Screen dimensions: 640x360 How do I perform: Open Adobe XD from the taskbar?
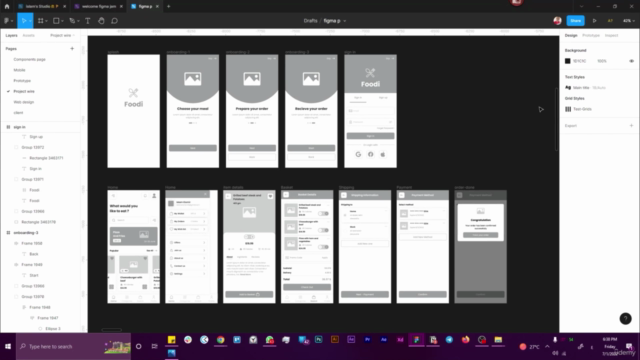400,340
